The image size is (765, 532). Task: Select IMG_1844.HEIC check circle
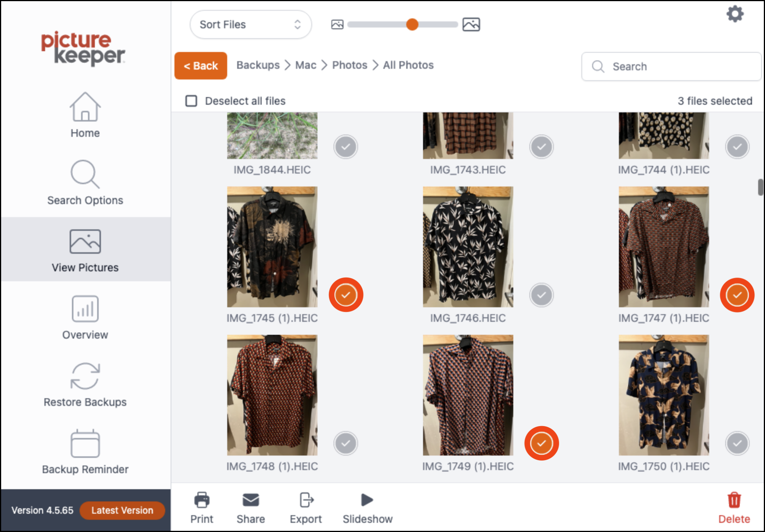coord(346,147)
